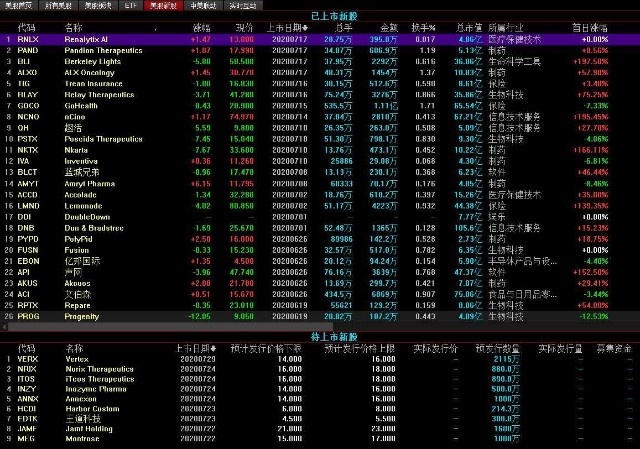This screenshot has height=449, width=640.
Task: Click the DoubleDown stock name
Action: tap(87, 217)
